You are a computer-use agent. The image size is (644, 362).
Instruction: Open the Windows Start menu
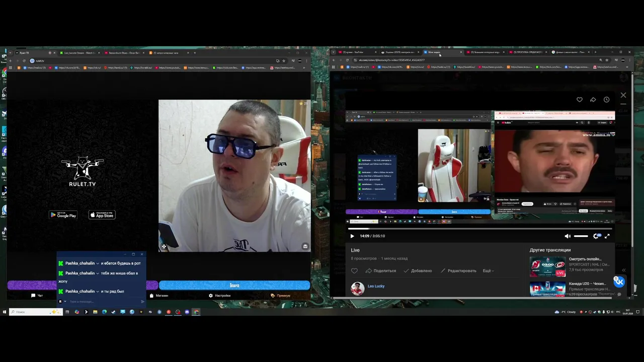click(x=4, y=312)
